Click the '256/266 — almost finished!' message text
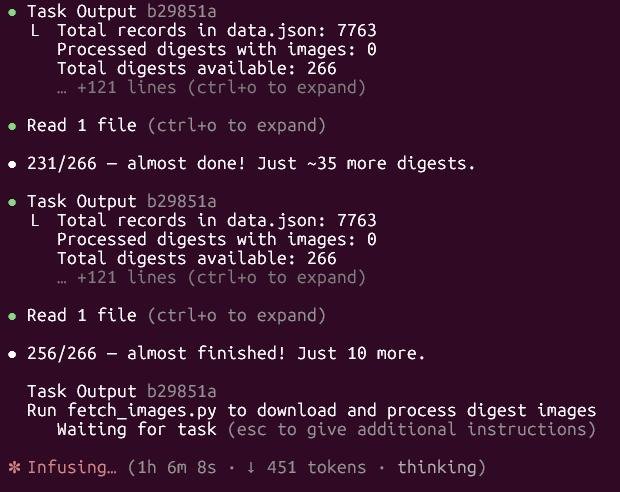 226,353
